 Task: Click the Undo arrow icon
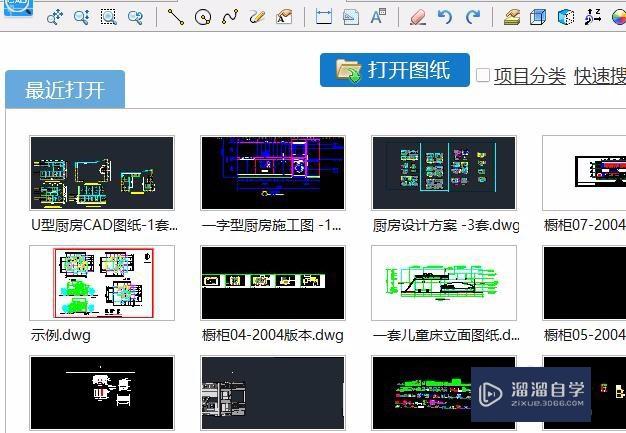click(445, 17)
